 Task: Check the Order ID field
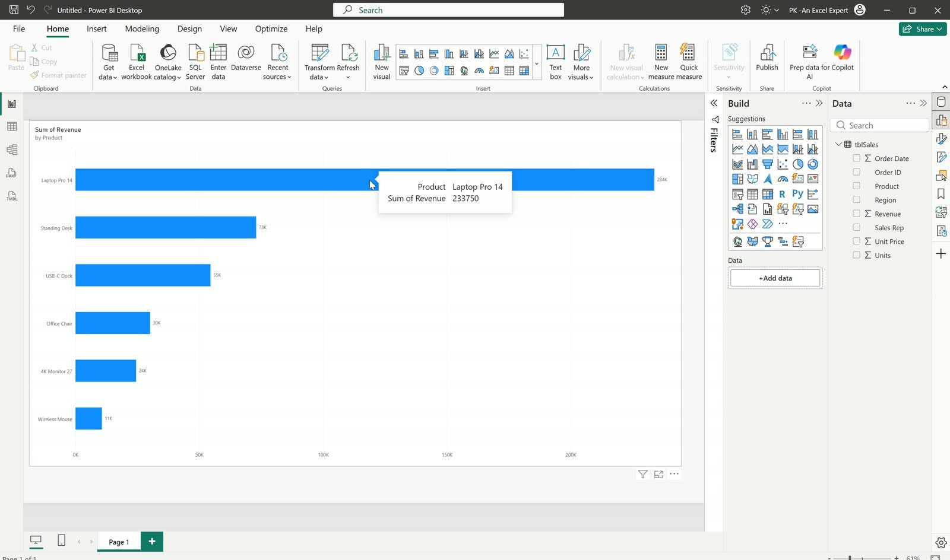pos(856,172)
